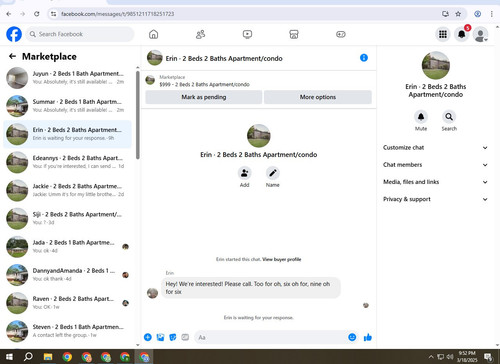Expand Privacy & support section
The image size is (500, 364).
coord(435,199)
